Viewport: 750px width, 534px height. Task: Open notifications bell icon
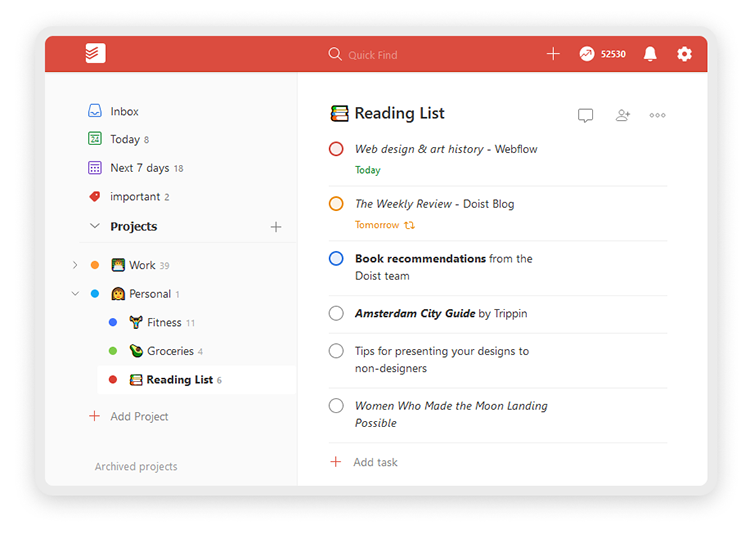click(x=650, y=54)
